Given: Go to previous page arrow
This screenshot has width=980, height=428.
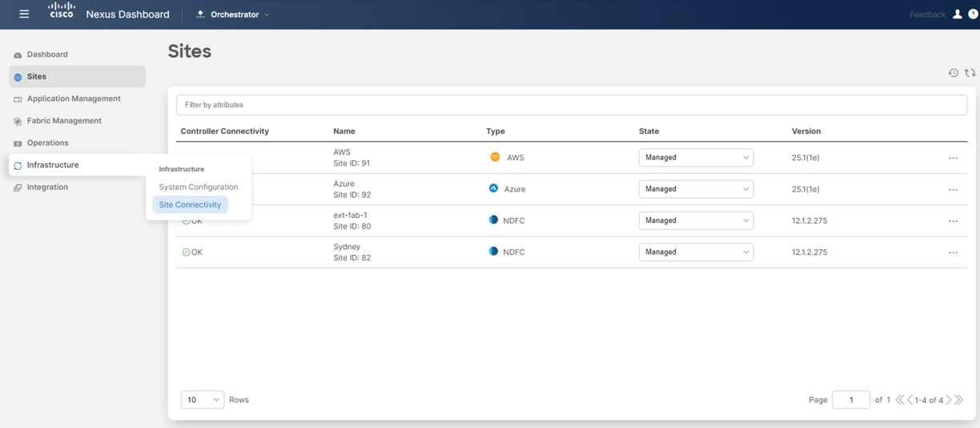Looking at the screenshot, I should (910, 400).
